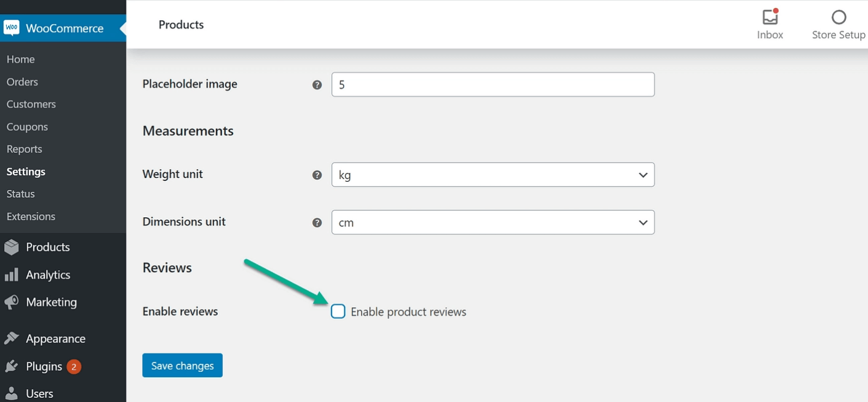
Task: Open the Customers sidebar link
Action: pos(31,104)
